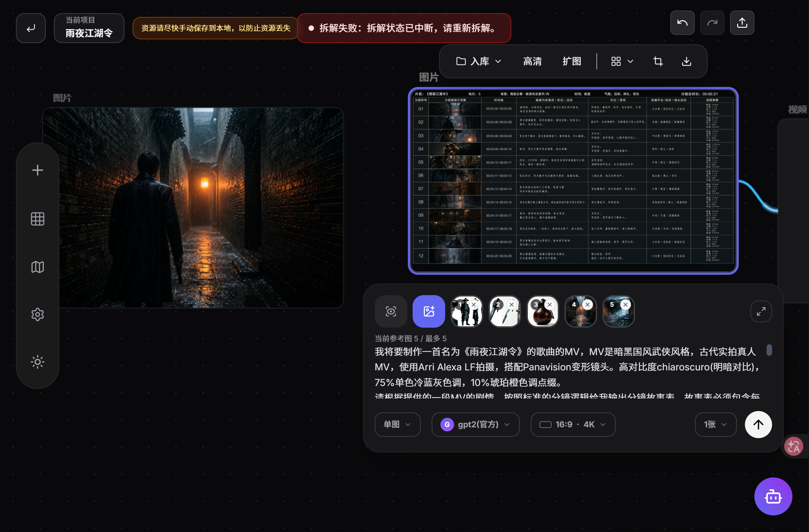The height and width of the screenshot is (532, 809).
Task: Remove reference image 5
Action: pos(626,305)
